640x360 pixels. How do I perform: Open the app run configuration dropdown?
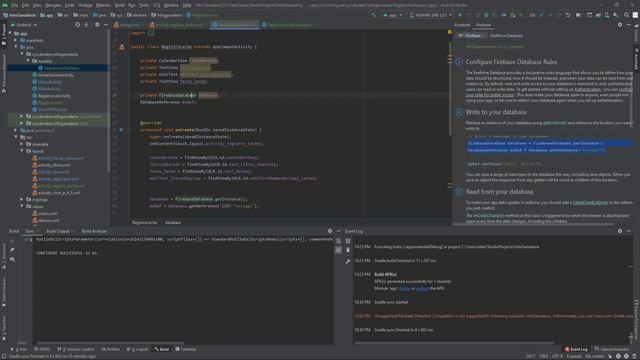393,15
